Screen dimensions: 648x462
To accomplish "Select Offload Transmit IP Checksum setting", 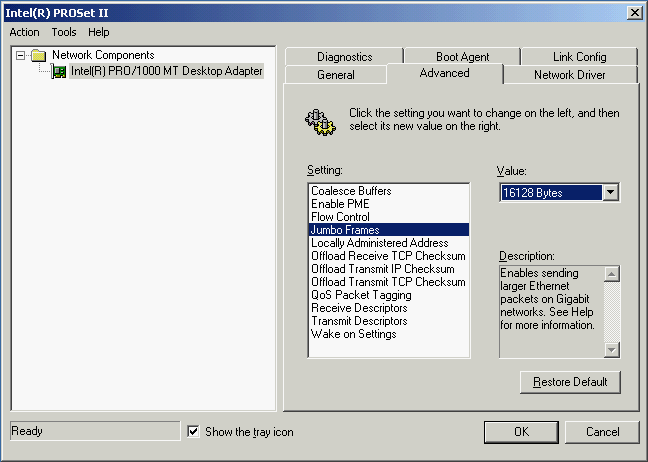I will tap(389, 269).
